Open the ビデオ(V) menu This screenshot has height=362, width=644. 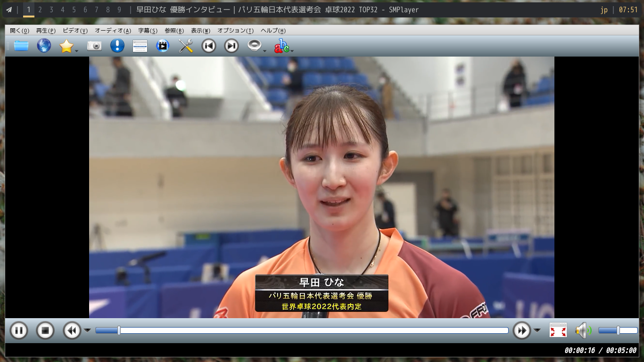[75, 31]
